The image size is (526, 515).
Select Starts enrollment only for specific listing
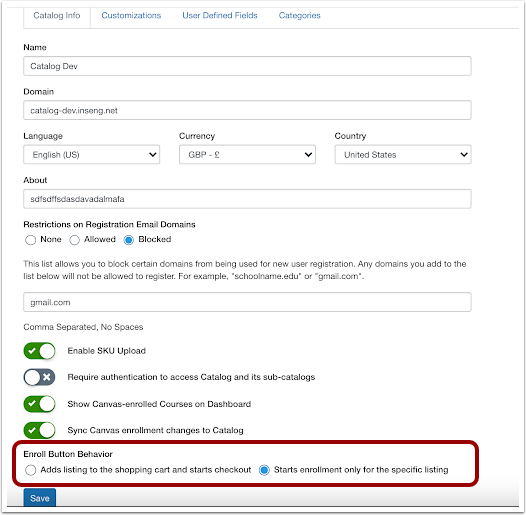pos(264,470)
